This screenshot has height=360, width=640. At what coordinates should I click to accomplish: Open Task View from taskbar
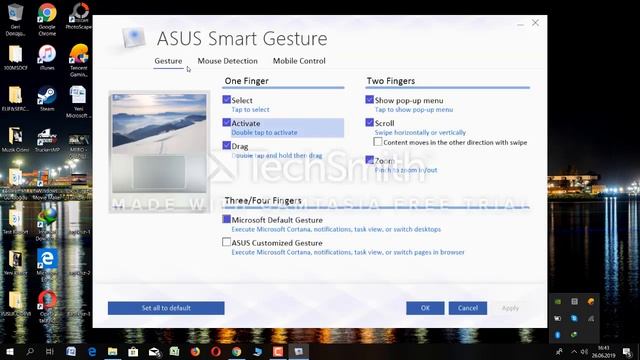point(50,351)
